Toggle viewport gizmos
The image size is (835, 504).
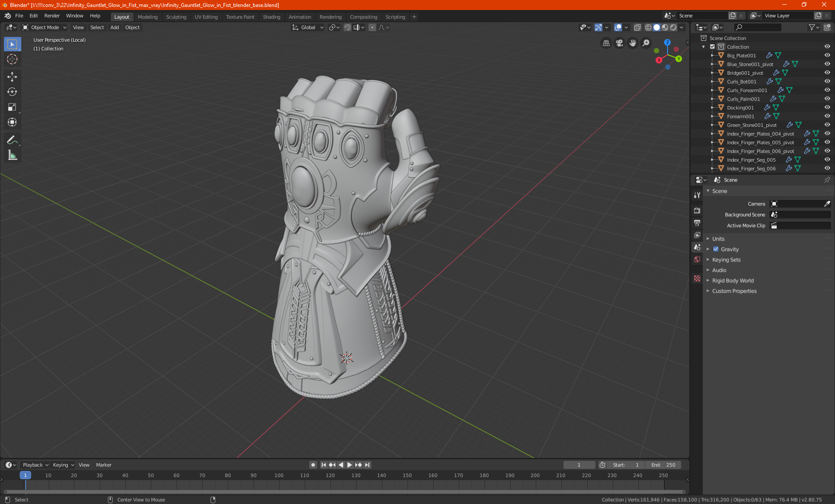[598, 27]
